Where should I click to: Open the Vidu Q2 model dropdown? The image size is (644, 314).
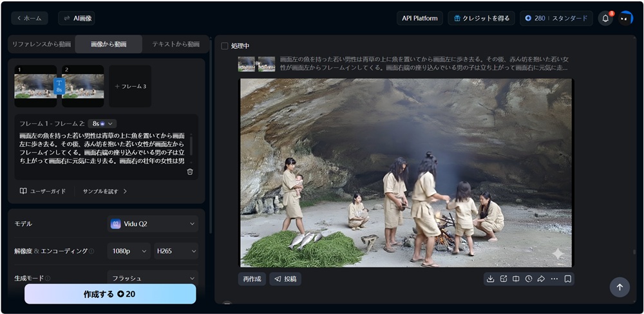tap(153, 224)
